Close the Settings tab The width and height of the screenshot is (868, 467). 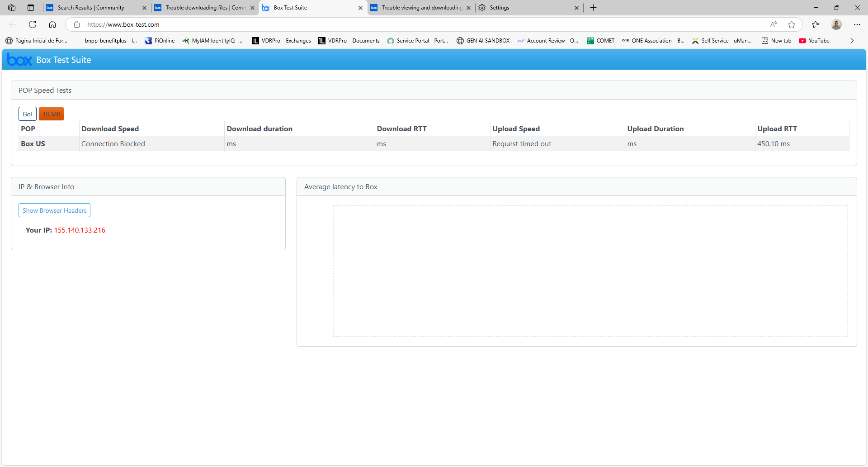[576, 8]
